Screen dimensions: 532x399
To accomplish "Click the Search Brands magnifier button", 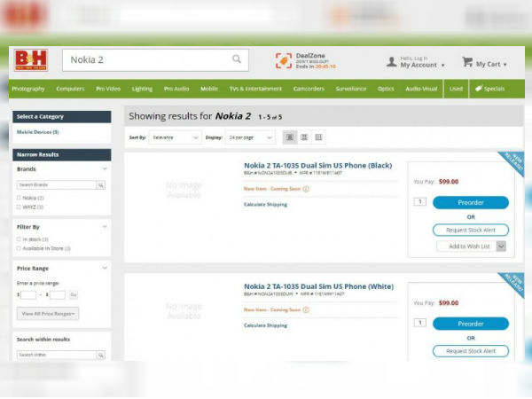I will click(101, 185).
